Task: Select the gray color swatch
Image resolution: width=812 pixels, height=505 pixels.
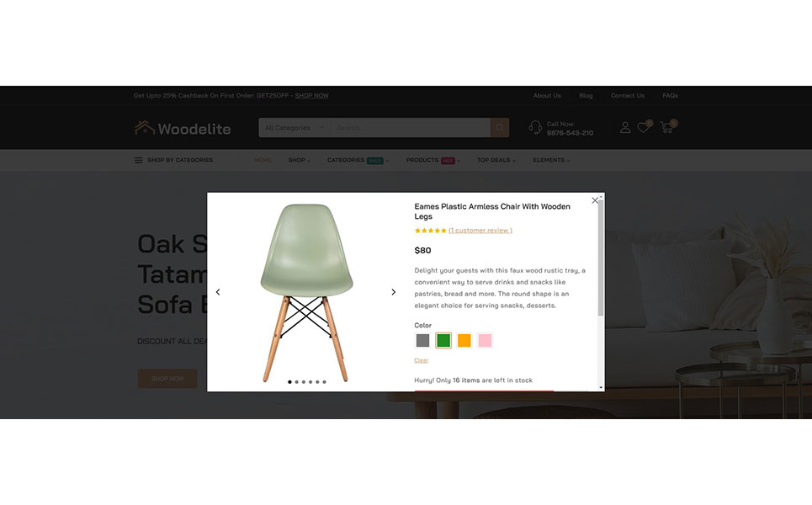Action: tap(422, 340)
